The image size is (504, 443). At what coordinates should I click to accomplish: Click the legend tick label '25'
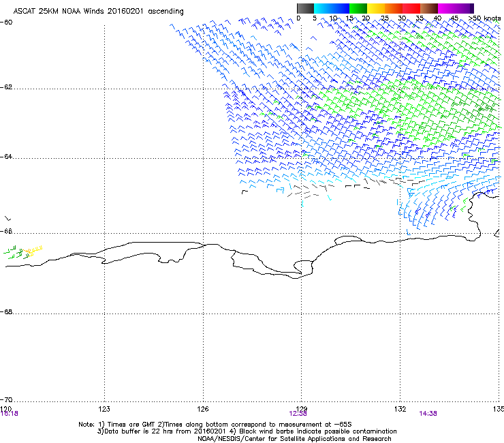coord(384,18)
